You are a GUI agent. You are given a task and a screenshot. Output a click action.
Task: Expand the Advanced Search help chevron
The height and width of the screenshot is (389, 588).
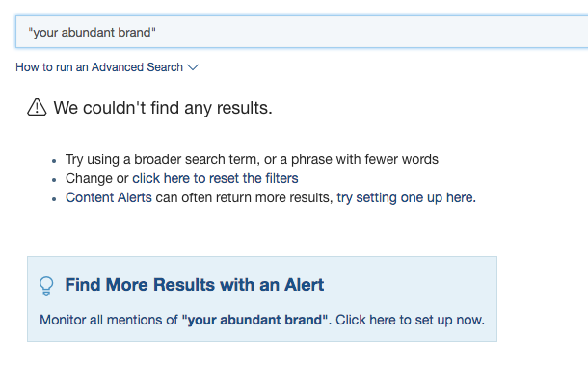(x=193, y=67)
